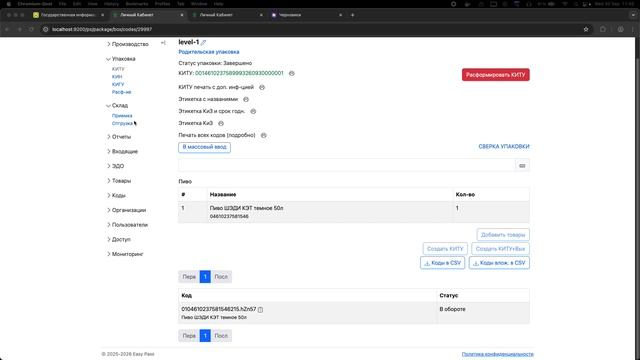Print Этикетка КиЗ и срок годн.
The image size is (640, 360).
pyautogui.click(x=253, y=111)
